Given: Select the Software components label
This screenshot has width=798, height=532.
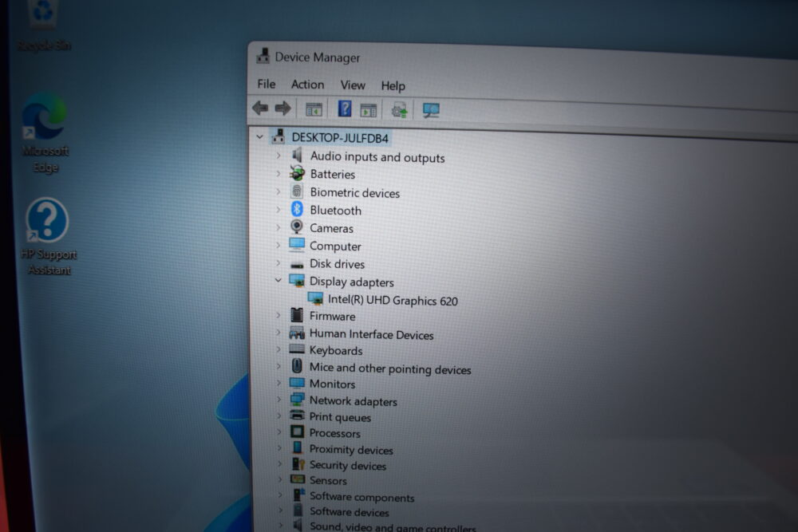Looking at the screenshot, I should click(x=361, y=497).
